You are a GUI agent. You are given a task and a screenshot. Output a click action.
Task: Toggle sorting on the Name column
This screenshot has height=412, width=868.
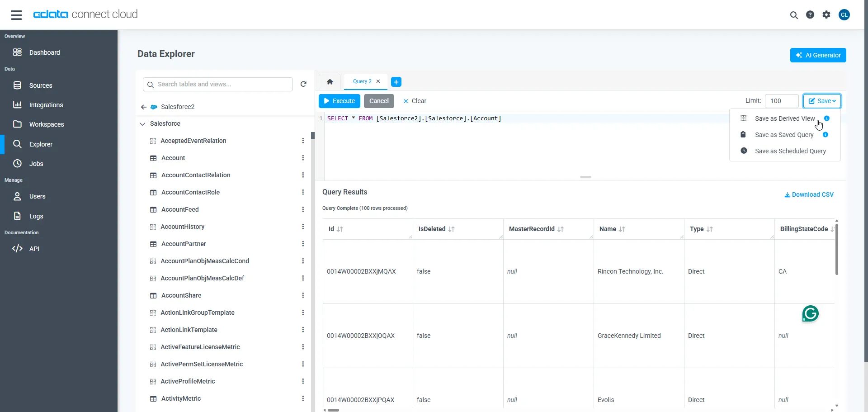click(x=623, y=229)
